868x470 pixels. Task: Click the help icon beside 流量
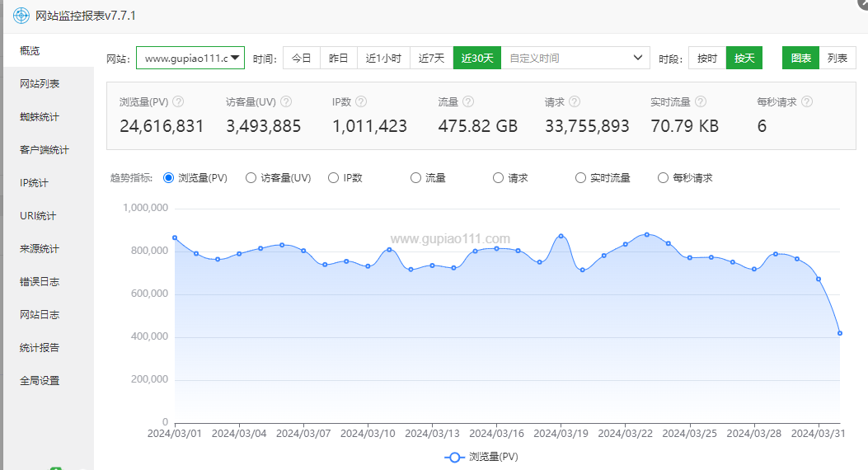point(468,101)
